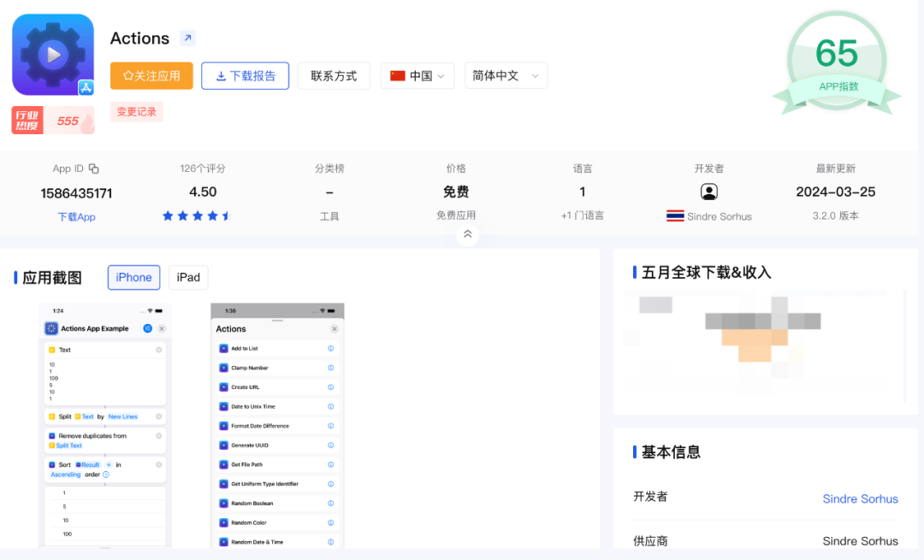Click the 工具 category text
Screen dimensions: 924x560
(x=329, y=216)
